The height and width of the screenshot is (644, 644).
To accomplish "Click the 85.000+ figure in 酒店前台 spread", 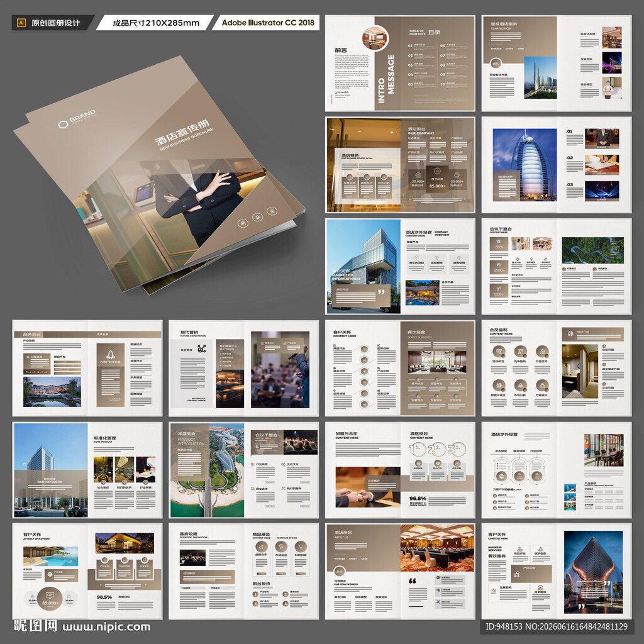I will (x=437, y=186).
